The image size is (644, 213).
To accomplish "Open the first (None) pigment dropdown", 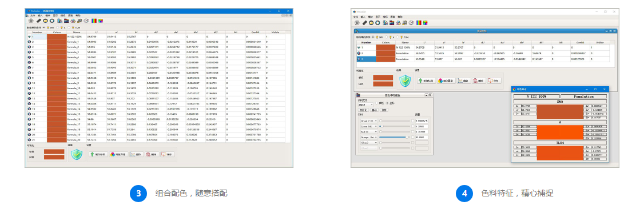I will (x=369, y=143).
